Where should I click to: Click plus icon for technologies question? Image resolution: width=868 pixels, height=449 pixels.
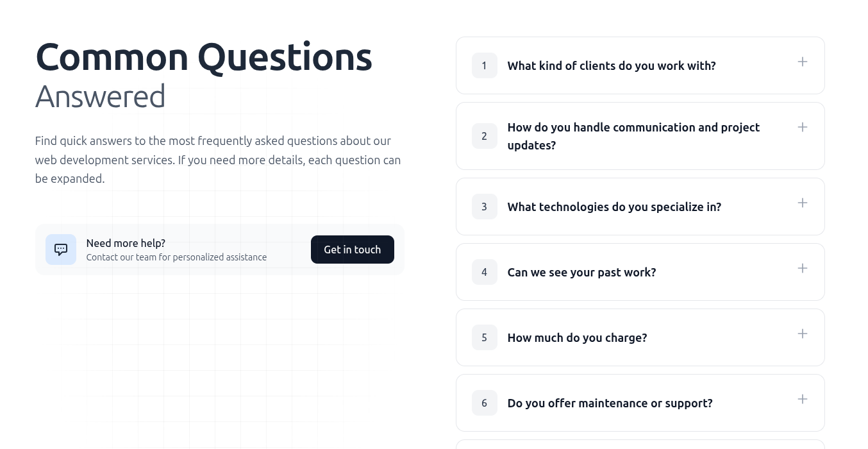(802, 203)
